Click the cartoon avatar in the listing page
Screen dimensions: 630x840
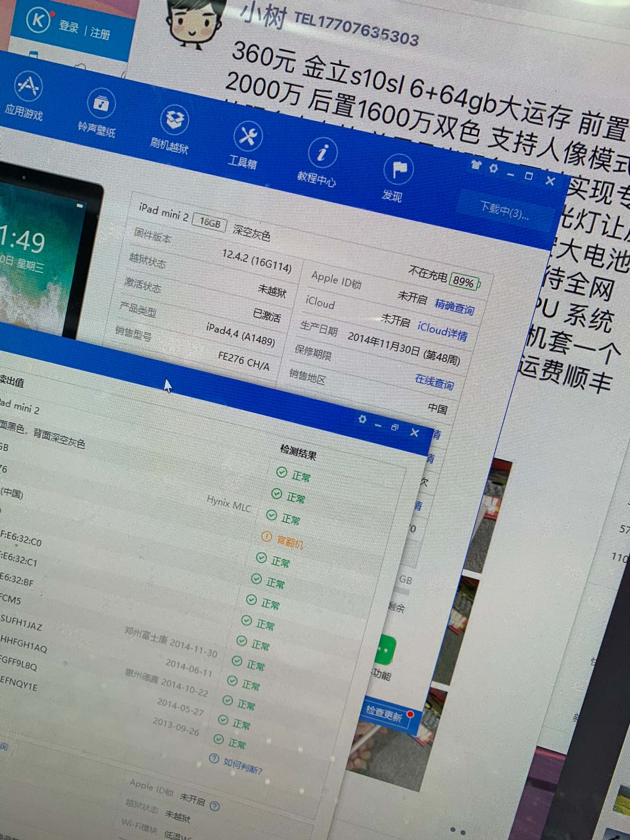(x=195, y=22)
